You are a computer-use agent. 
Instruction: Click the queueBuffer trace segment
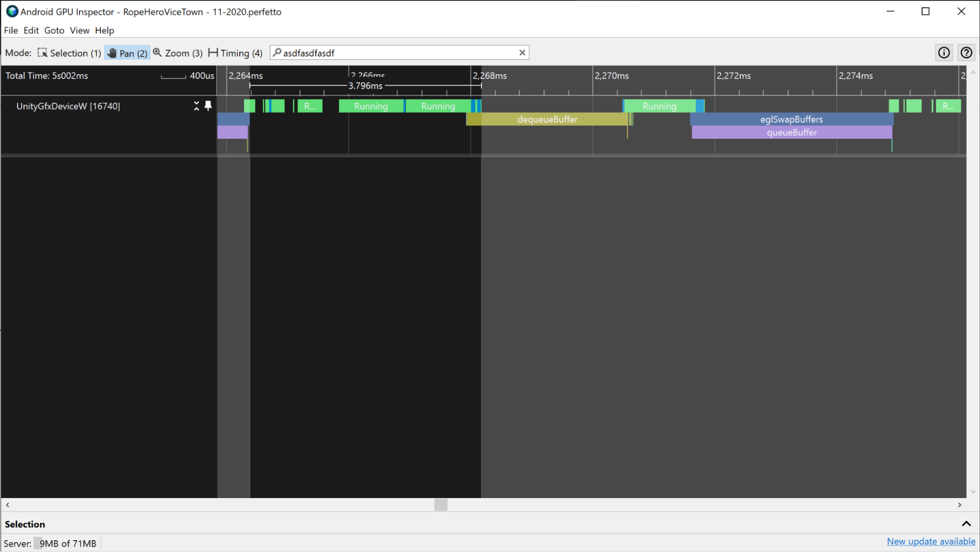coord(791,132)
